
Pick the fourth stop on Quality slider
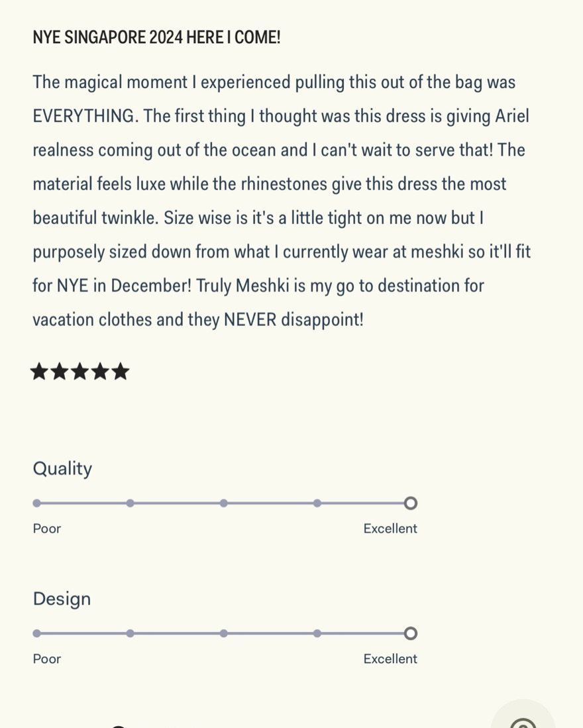(317, 503)
